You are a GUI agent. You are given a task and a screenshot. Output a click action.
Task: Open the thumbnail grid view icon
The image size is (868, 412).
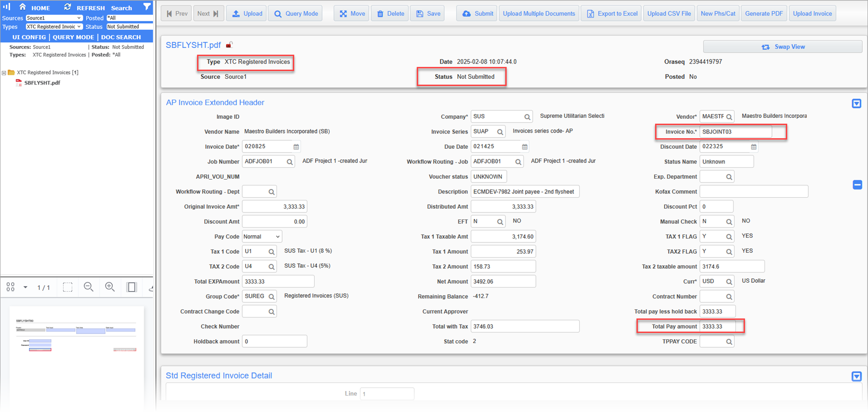click(10, 287)
